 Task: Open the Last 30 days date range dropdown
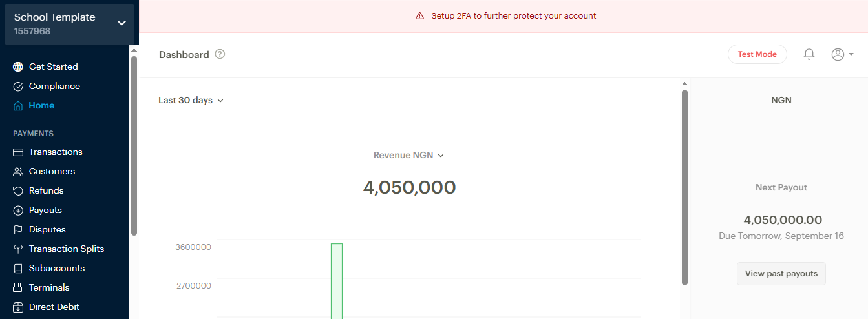coord(191,100)
